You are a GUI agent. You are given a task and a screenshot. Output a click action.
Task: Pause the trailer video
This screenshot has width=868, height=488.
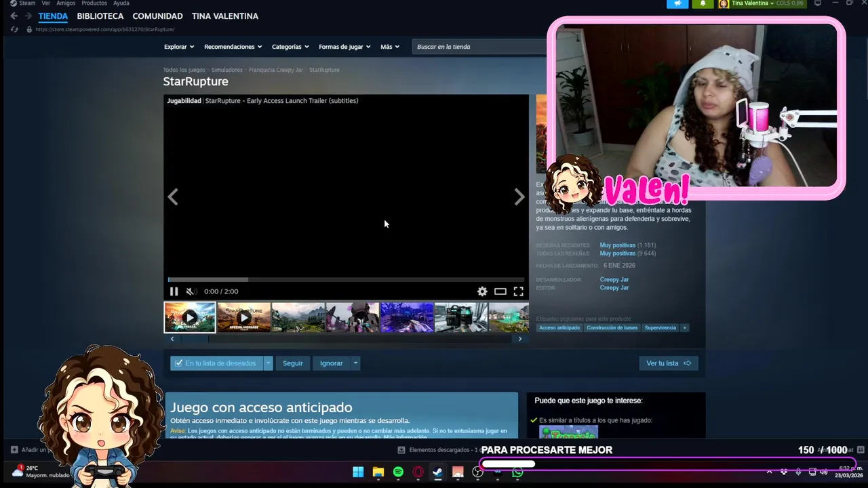(x=174, y=291)
